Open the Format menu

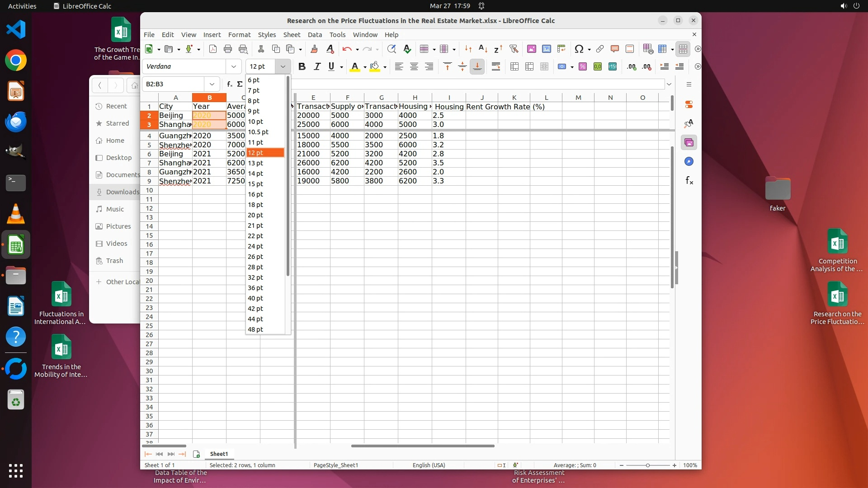(x=239, y=35)
